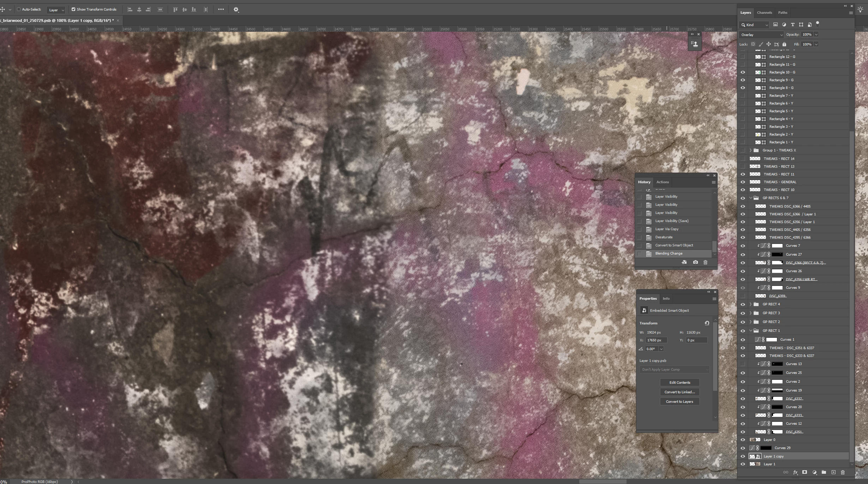
Task: Create a new layer group folder
Action: click(x=824, y=472)
